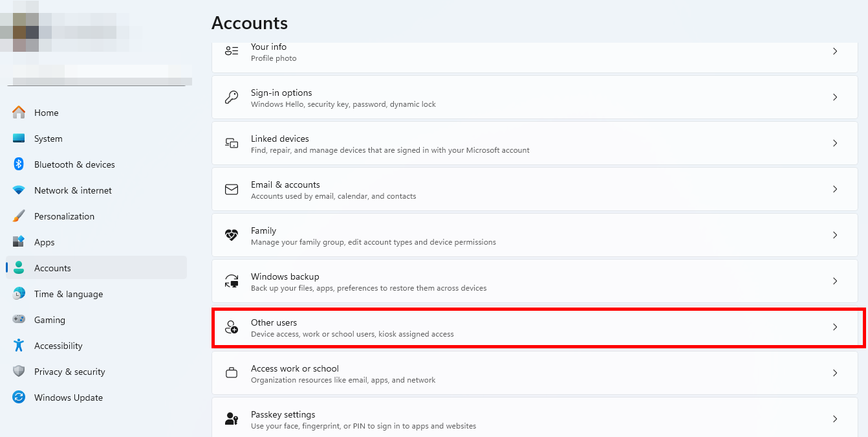Click the Your info profile icon
868x437 pixels.
point(232,51)
